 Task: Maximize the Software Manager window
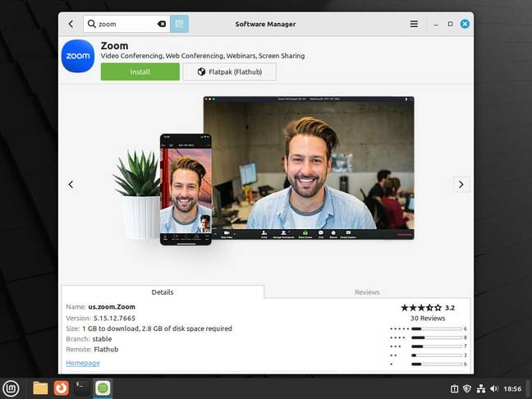450,24
